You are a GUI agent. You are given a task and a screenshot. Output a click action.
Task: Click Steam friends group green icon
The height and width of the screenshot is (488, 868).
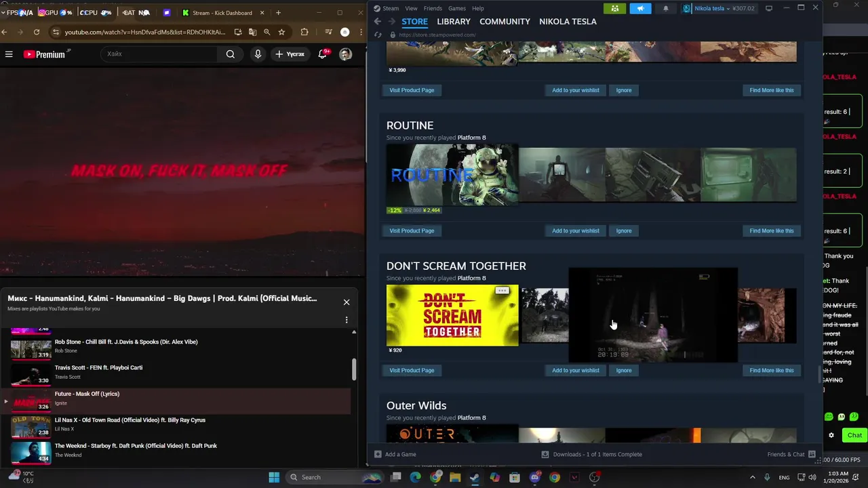point(614,8)
